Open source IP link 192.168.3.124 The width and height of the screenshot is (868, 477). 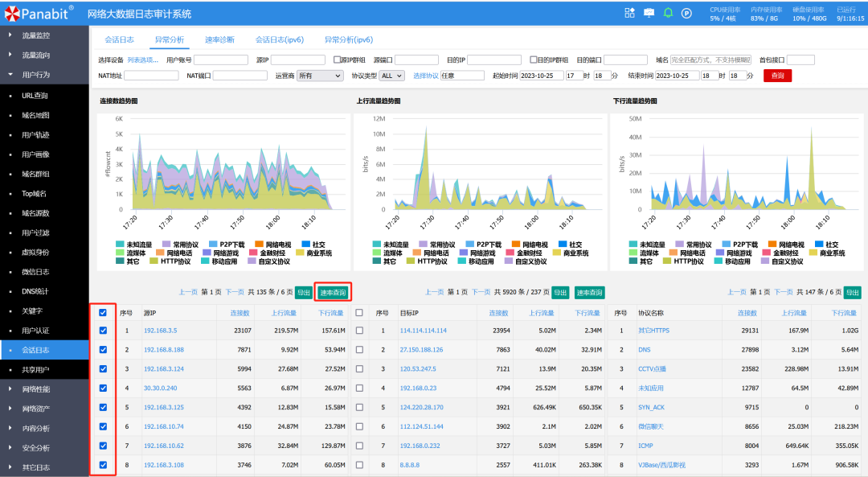[164, 368]
